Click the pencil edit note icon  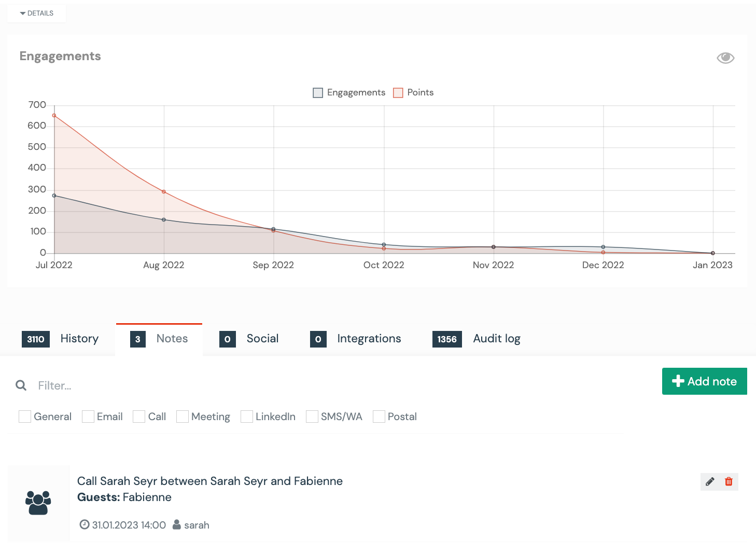click(710, 481)
